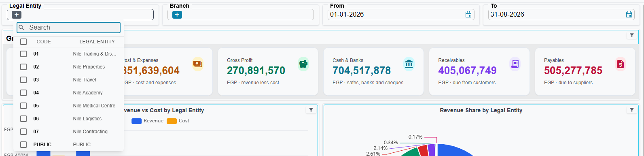Select the Nile Contracting entry text
644x156 pixels.
90,132
